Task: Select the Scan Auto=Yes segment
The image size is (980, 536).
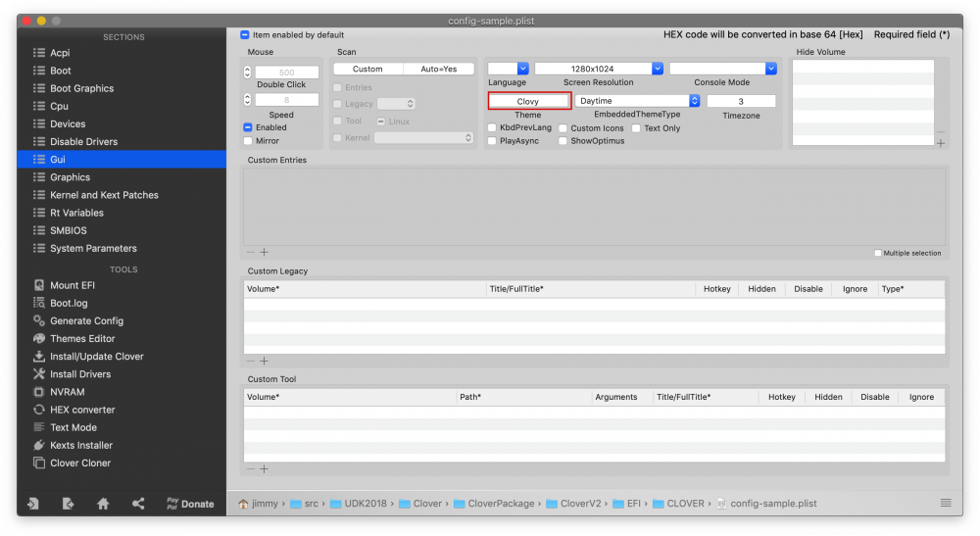Action: (439, 69)
